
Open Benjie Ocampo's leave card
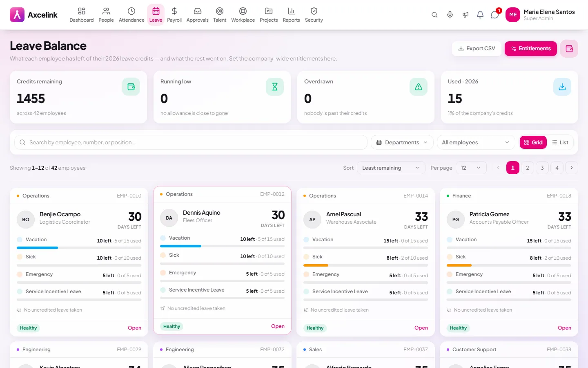pos(134,328)
